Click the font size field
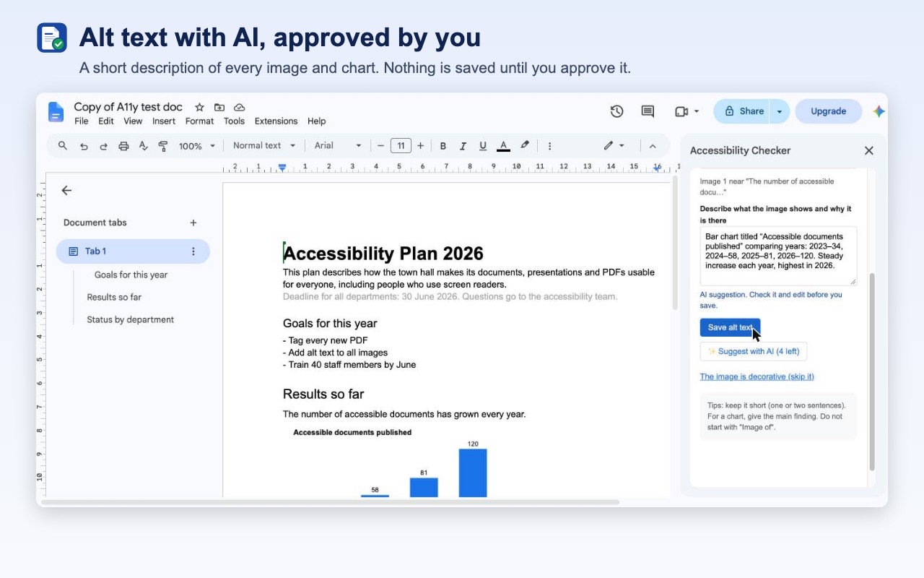The height and width of the screenshot is (578, 924). [x=401, y=146]
